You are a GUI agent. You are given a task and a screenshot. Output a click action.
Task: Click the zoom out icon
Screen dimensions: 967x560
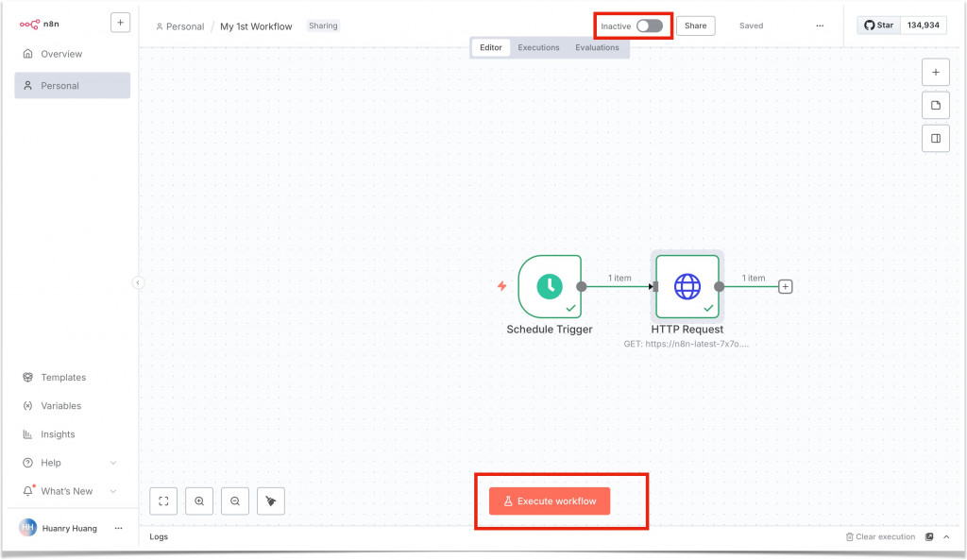(235, 501)
